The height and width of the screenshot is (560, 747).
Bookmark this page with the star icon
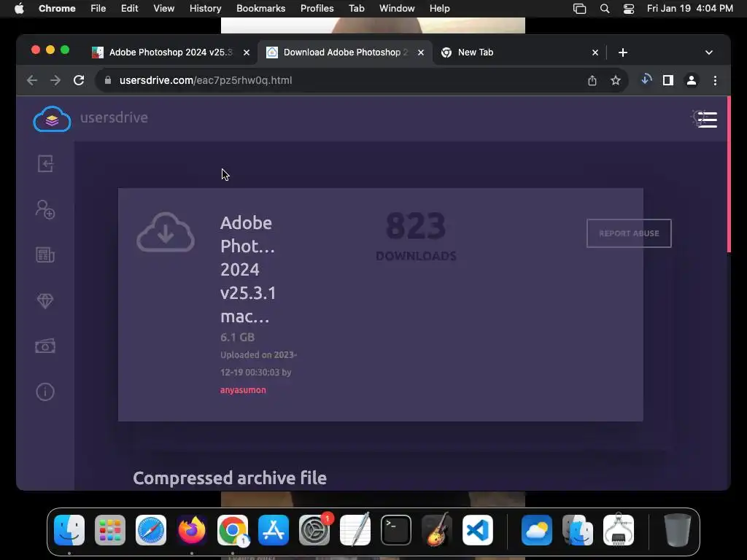[616, 80]
